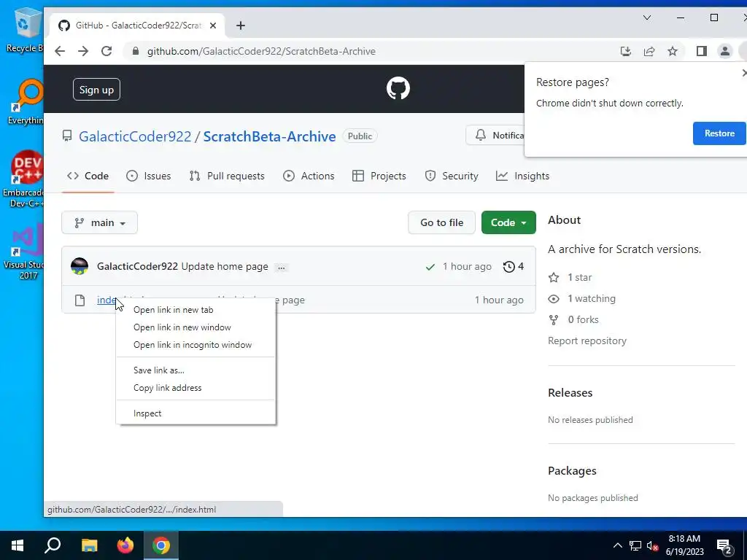Click the Update home page commit message
The width and height of the screenshot is (747, 560).
[x=225, y=267]
